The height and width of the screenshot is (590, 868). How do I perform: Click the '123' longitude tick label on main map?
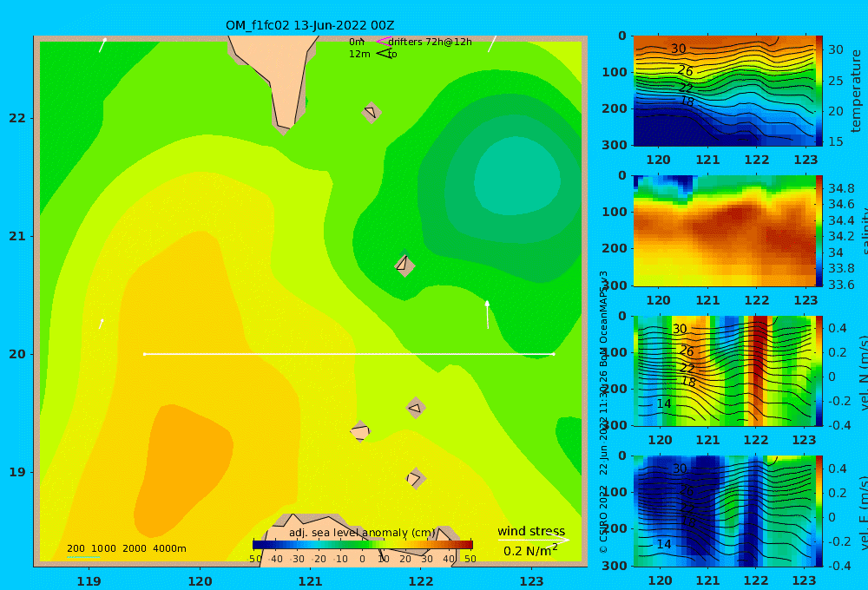[x=532, y=581]
